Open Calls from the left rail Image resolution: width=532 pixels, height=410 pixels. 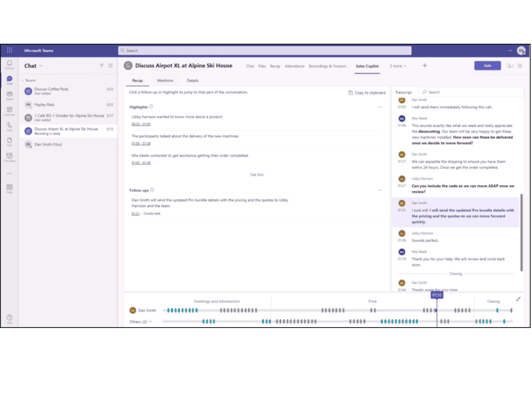10,126
